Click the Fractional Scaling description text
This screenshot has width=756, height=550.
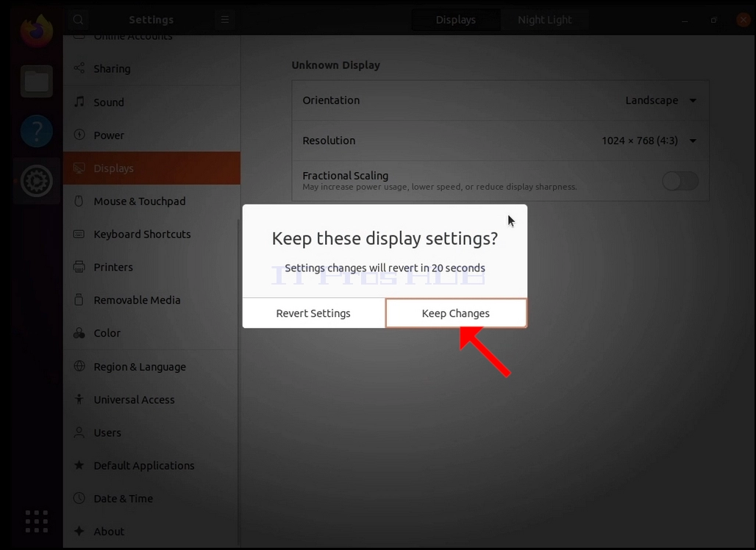pos(440,187)
